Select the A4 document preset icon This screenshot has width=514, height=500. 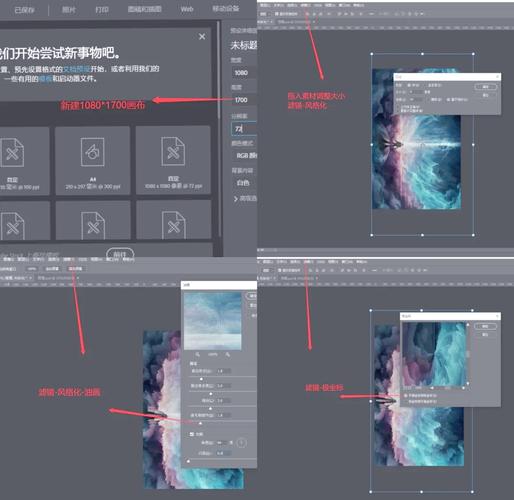pos(93,152)
